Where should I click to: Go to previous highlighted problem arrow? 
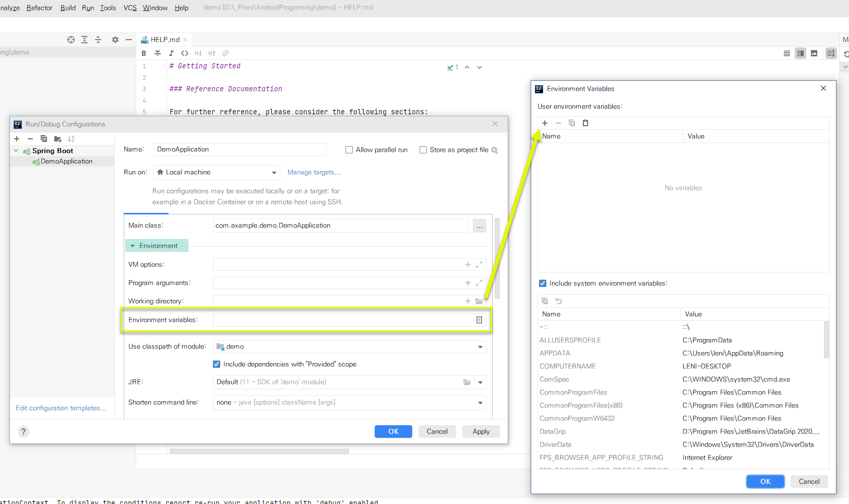pos(467,67)
